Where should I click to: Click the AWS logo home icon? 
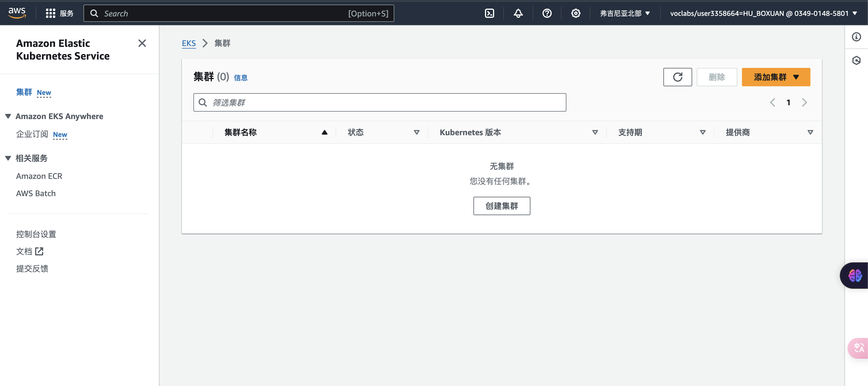[17, 13]
